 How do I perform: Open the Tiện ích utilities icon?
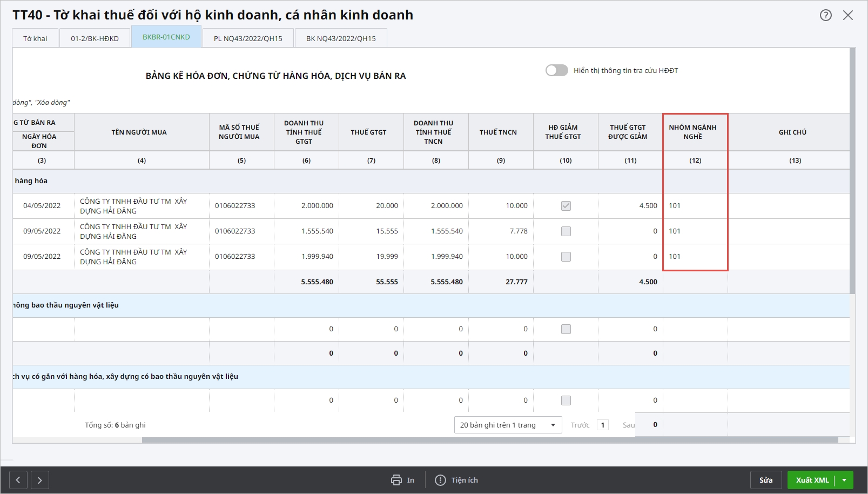441,480
